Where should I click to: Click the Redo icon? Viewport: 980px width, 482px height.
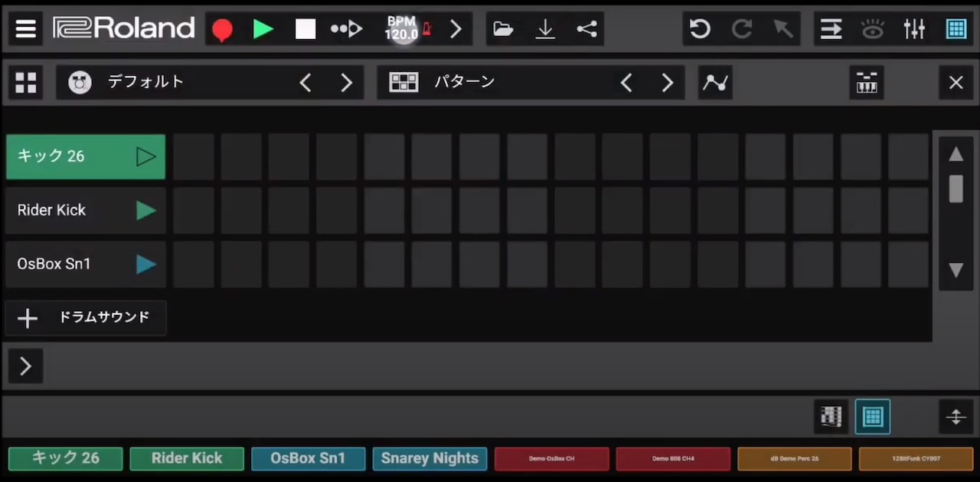[741, 28]
